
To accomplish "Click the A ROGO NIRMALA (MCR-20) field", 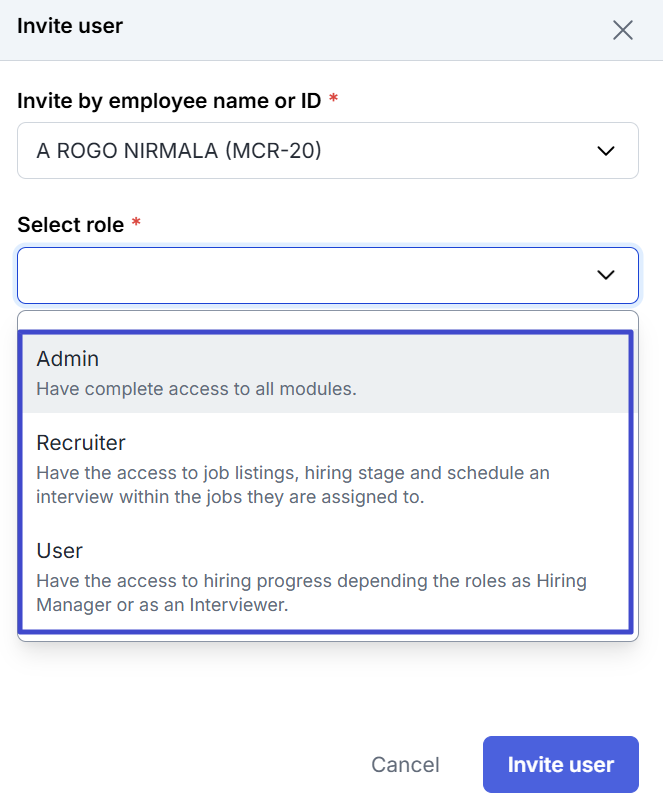I will pyautogui.click(x=328, y=151).
